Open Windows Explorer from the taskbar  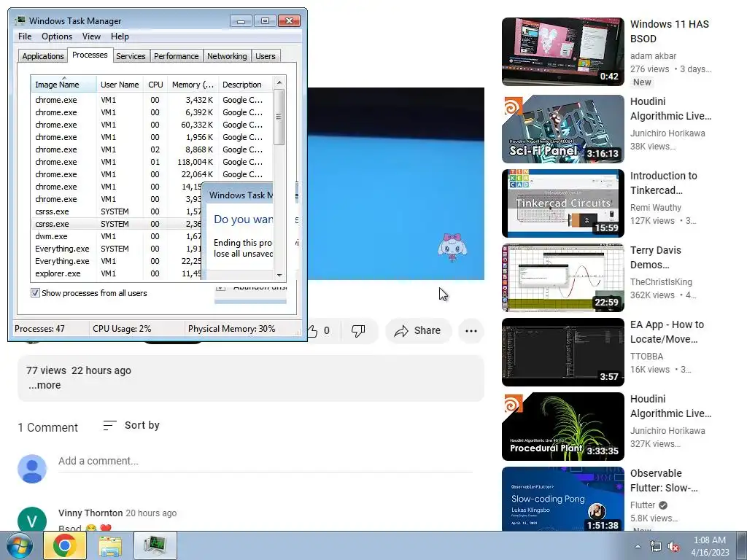pos(110,545)
